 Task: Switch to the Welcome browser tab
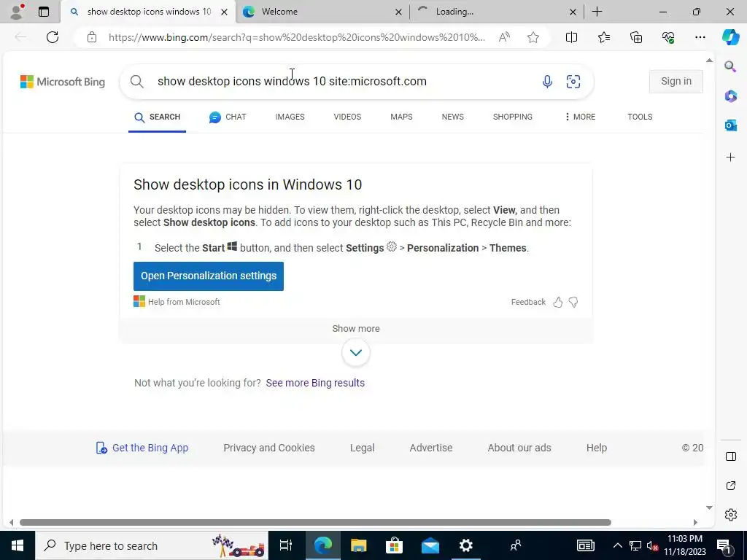click(x=322, y=12)
